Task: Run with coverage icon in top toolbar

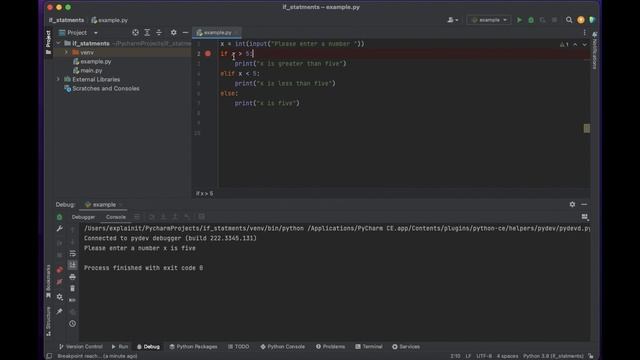Action: pos(542,20)
